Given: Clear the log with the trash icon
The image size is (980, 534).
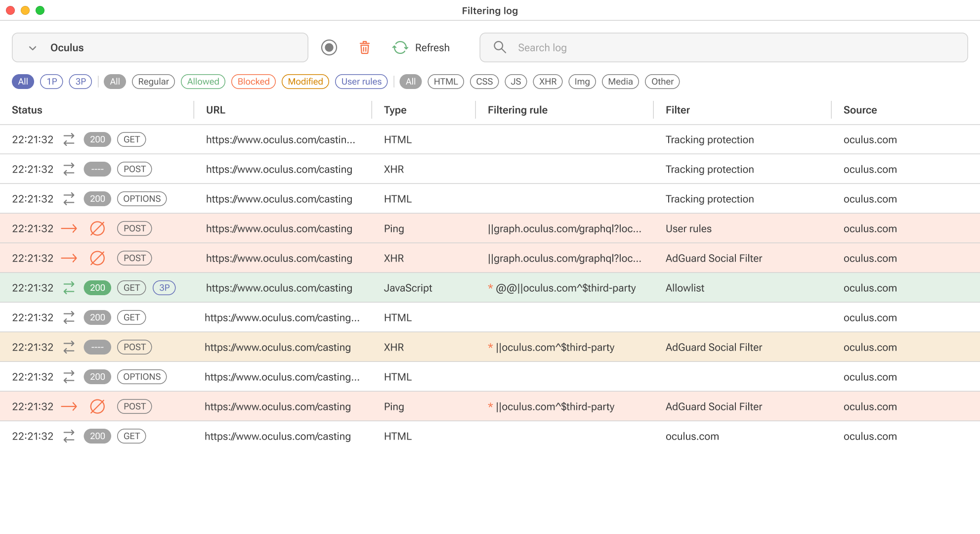Looking at the screenshot, I should (x=365, y=47).
